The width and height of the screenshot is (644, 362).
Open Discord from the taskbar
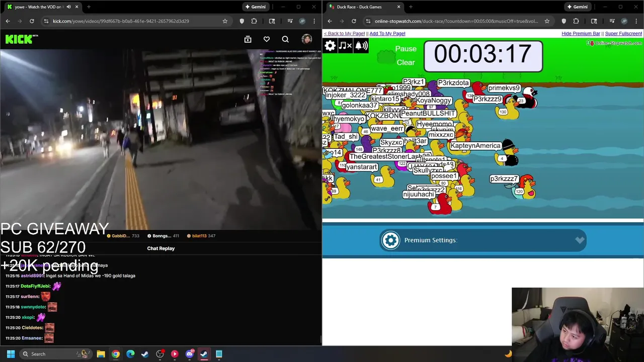click(190, 354)
